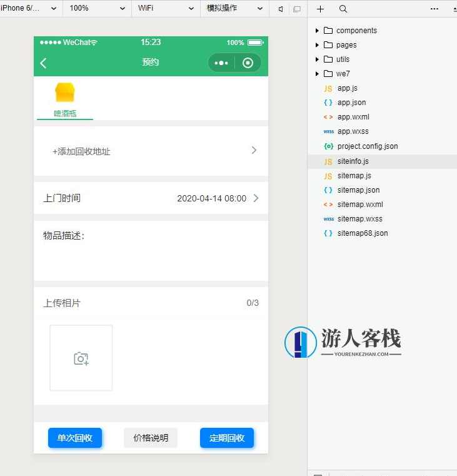
Task: Open the 100% zoom dropdown
Action: [x=98, y=8]
